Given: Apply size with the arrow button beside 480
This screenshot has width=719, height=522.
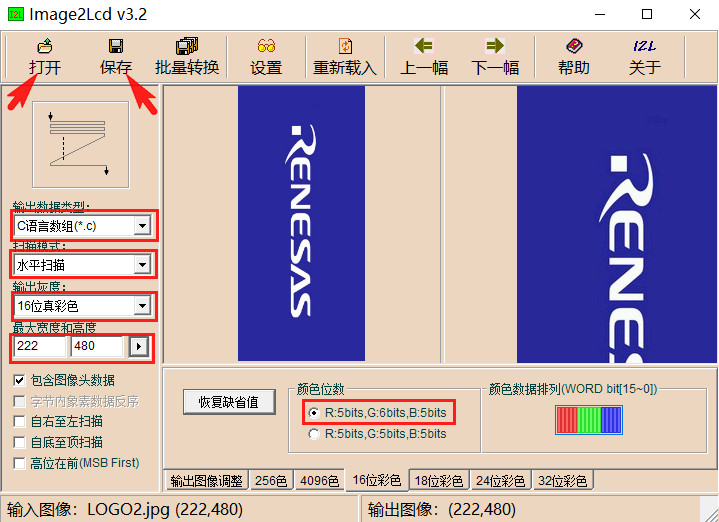Looking at the screenshot, I should (x=139, y=346).
